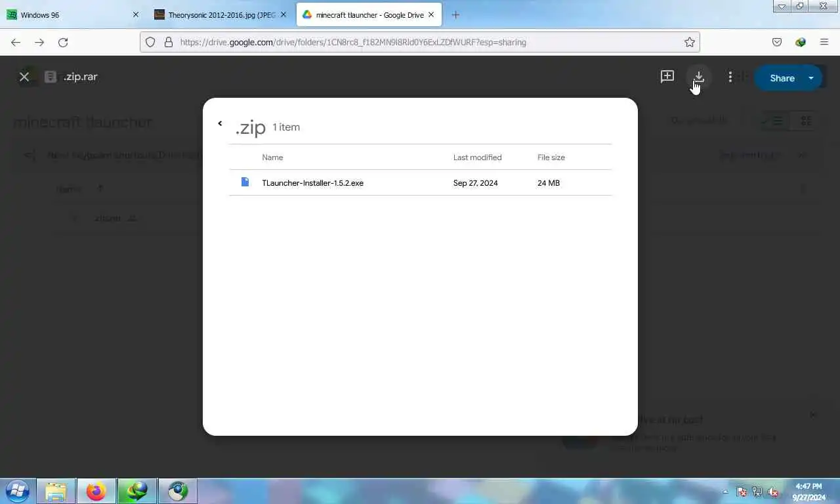Go back using the .zip folder arrow

[220, 123]
